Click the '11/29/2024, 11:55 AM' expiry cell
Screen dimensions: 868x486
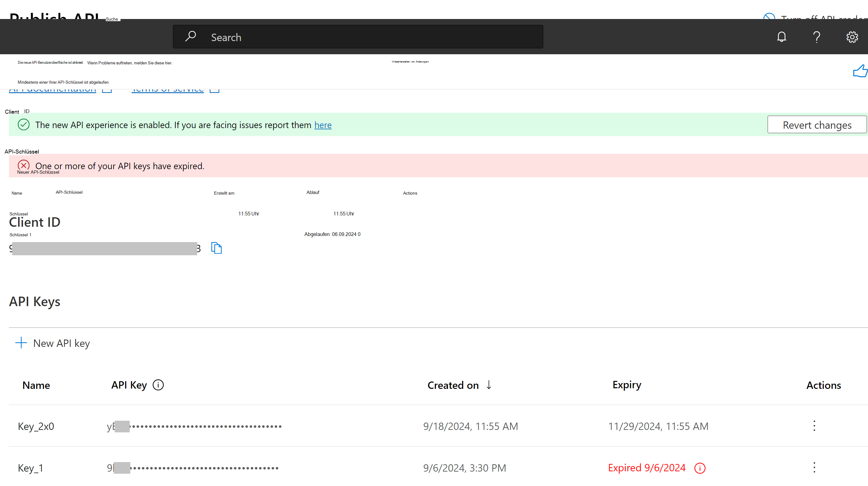[658, 426]
